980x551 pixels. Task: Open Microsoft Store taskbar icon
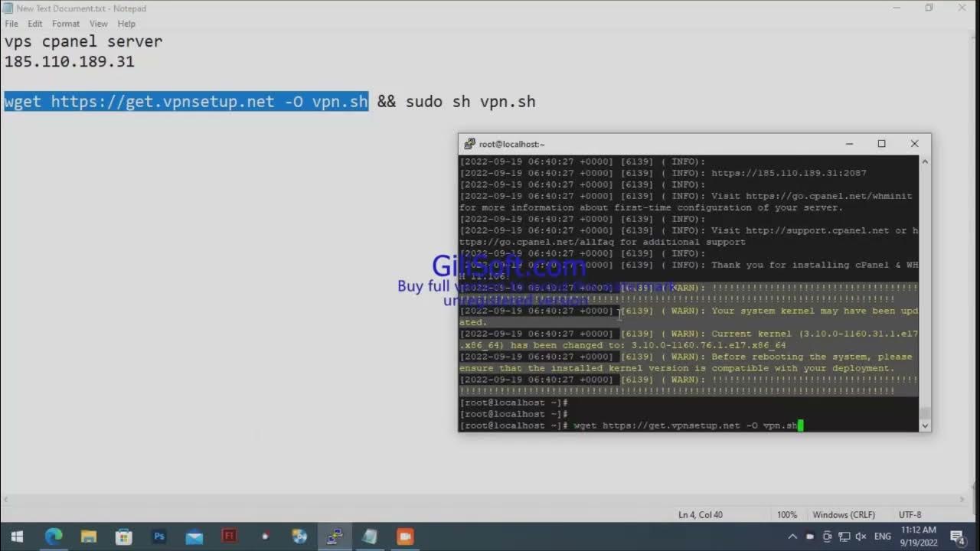[x=124, y=536]
